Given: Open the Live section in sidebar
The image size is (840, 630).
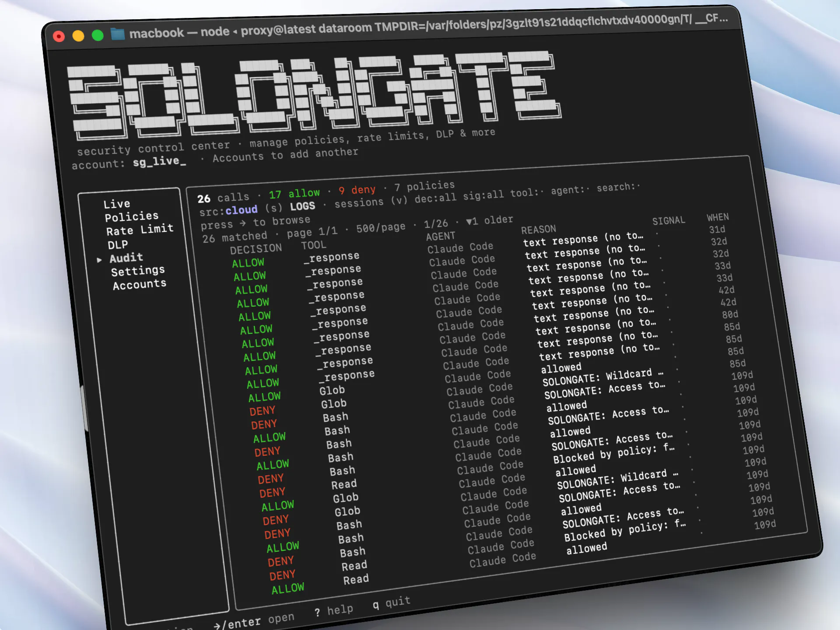Looking at the screenshot, I should point(117,204).
